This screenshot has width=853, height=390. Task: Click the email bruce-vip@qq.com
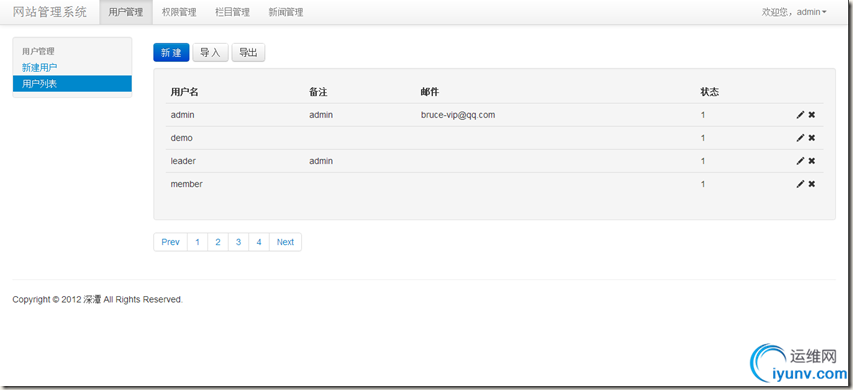pos(458,115)
